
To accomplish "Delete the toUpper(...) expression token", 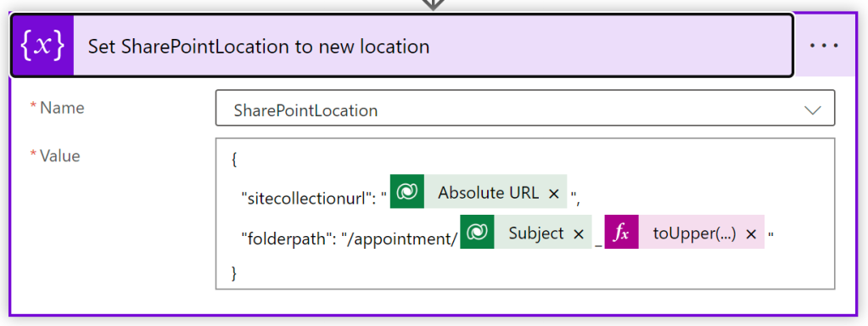I will [751, 233].
